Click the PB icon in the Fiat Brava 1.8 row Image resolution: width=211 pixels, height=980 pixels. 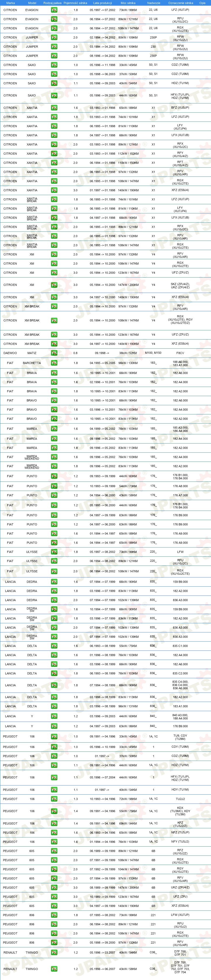tap(54, 392)
